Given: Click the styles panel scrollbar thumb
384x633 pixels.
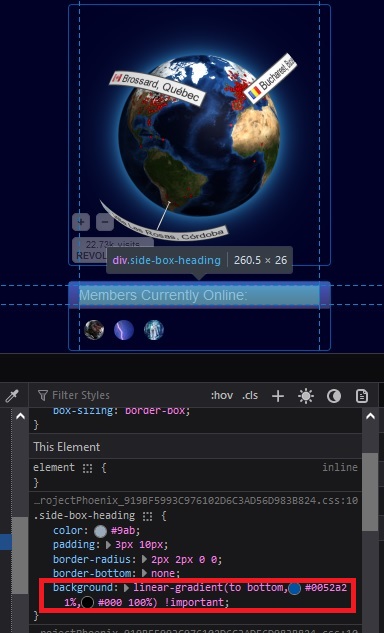Looking at the screenshot, I should [370, 492].
